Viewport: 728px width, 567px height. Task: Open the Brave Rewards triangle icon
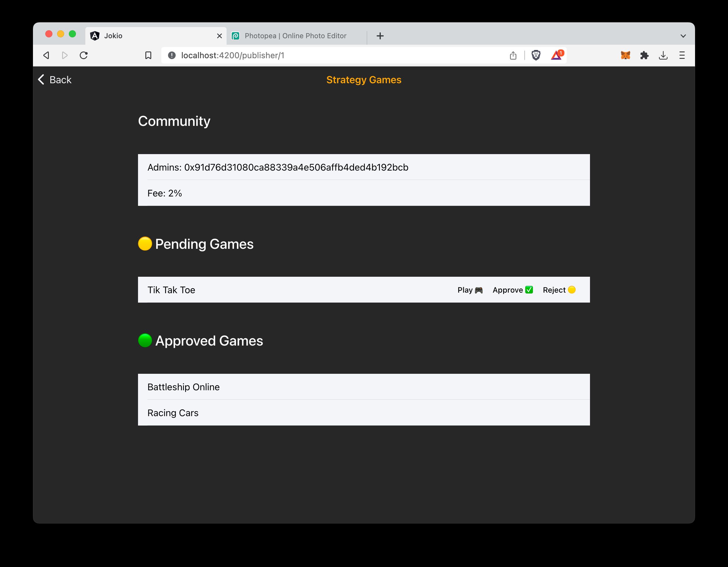[557, 55]
